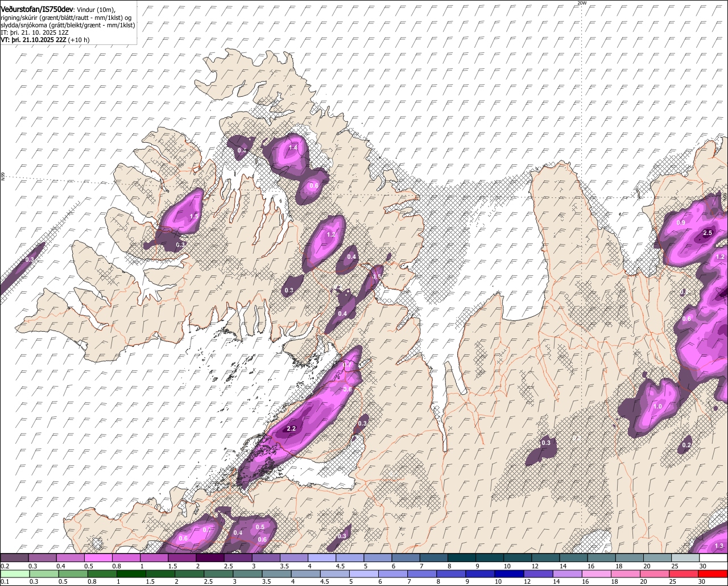
Task: Click the 1.4 precipitation value on the map
Action: click(x=293, y=148)
